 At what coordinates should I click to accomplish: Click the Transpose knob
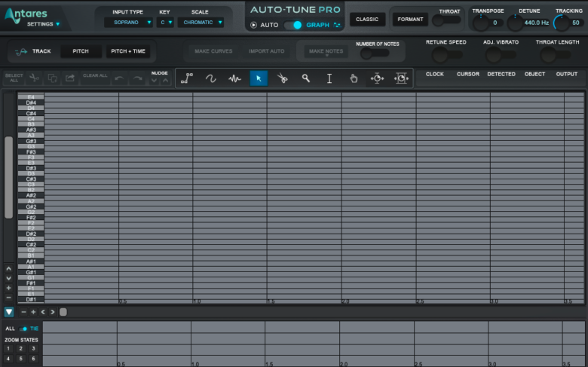click(x=481, y=23)
